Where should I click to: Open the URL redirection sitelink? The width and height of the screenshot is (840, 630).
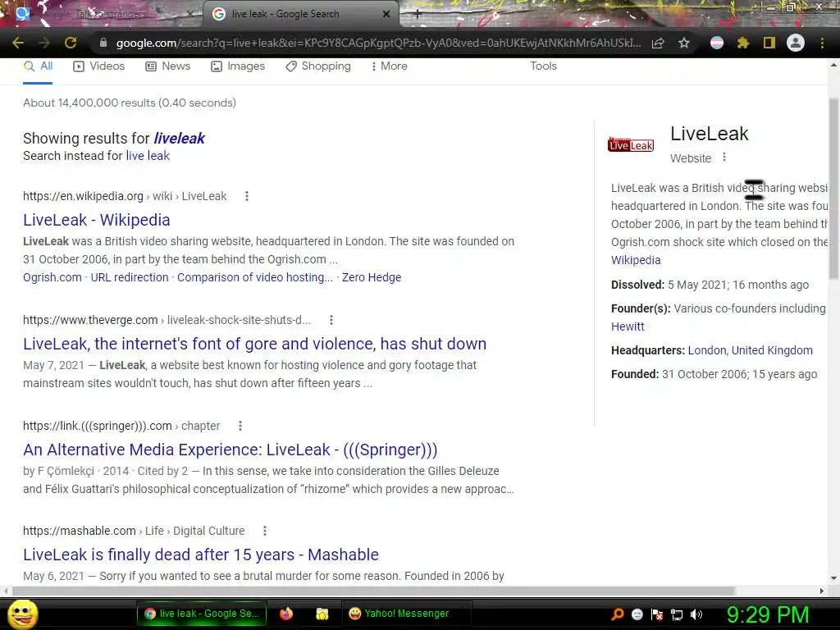(x=130, y=277)
